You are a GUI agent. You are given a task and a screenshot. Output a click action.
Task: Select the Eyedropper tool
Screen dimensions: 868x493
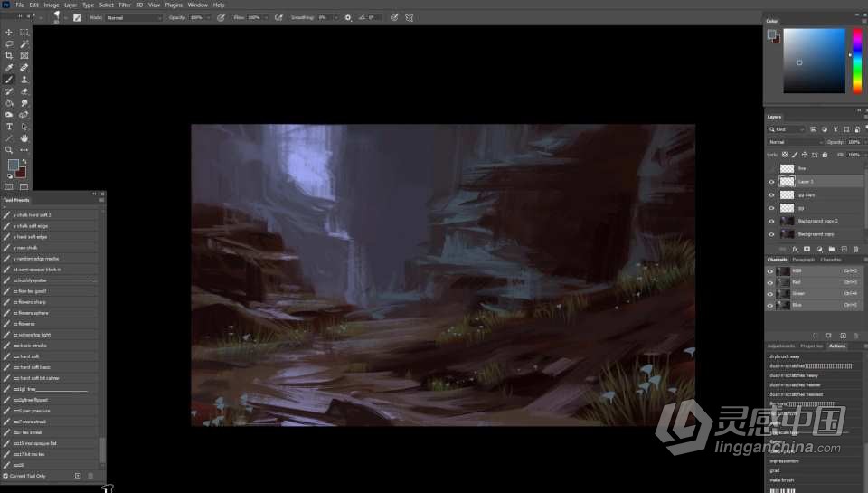9,68
